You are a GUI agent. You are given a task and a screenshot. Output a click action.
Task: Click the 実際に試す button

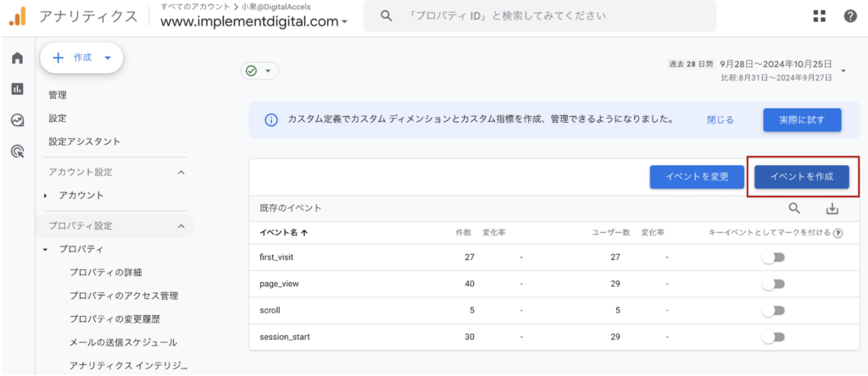click(802, 119)
